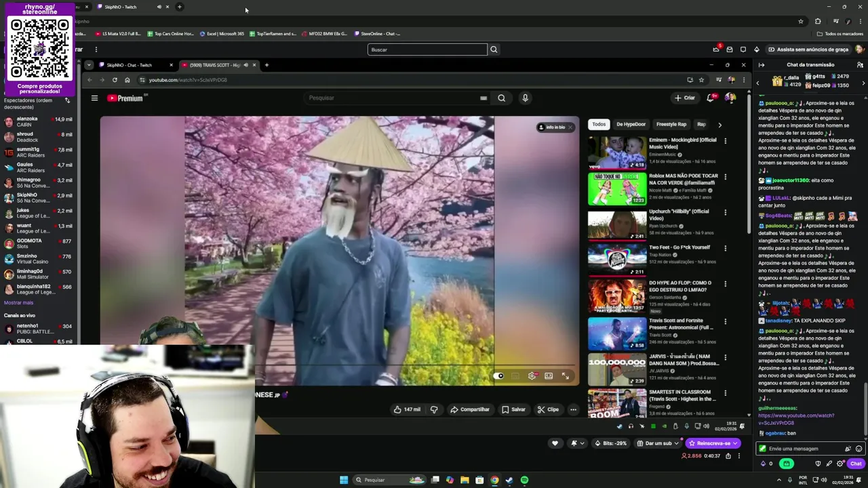Toggle viewers sort order icon
868x488 pixels.
click(x=67, y=100)
